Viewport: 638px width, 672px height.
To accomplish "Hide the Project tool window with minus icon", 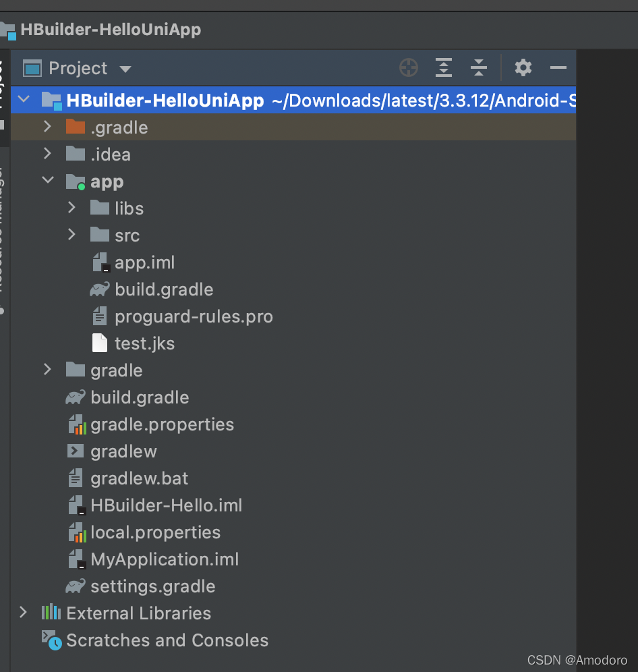I will [558, 67].
